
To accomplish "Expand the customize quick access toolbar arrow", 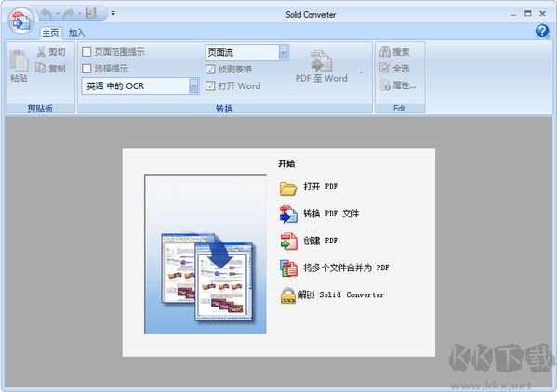I will [113, 14].
